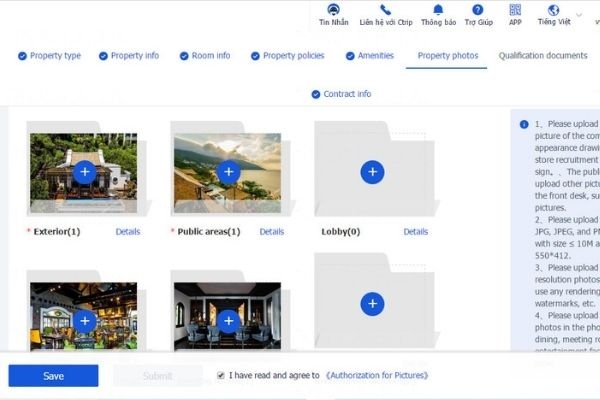The height and width of the screenshot is (400, 600).
Task: Open Tin Nhắn messages icon
Action: coord(334,9)
